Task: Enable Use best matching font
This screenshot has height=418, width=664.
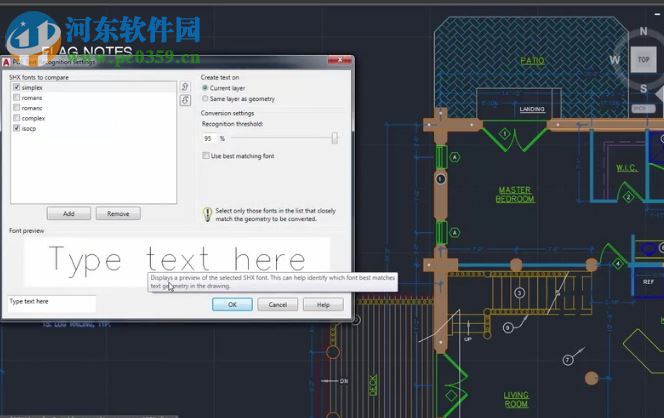Action: click(x=206, y=156)
